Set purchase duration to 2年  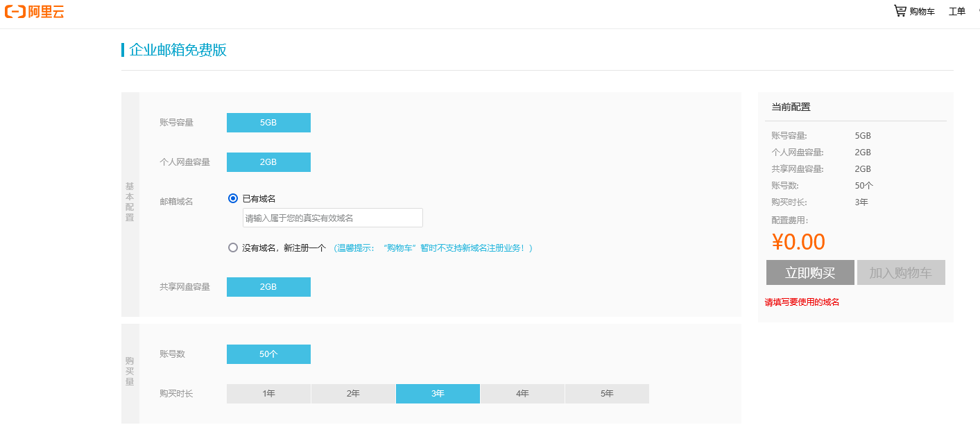click(353, 394)
